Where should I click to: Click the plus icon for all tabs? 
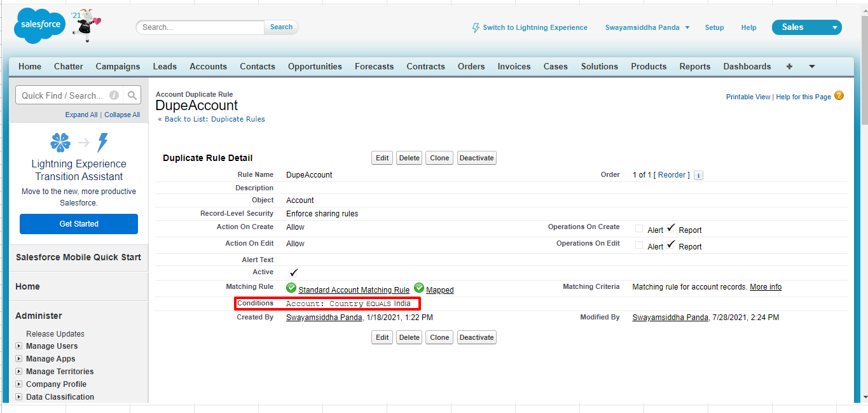click(789, 66)
